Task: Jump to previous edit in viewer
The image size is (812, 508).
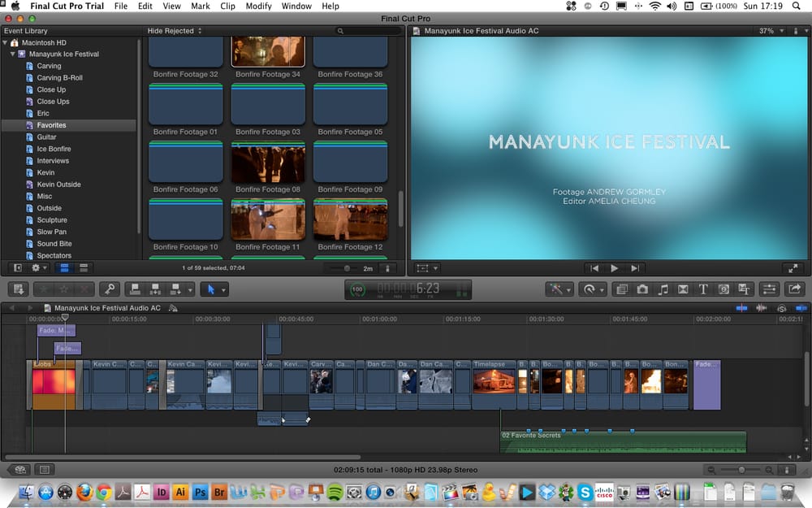Action: [x=594, y=268]
